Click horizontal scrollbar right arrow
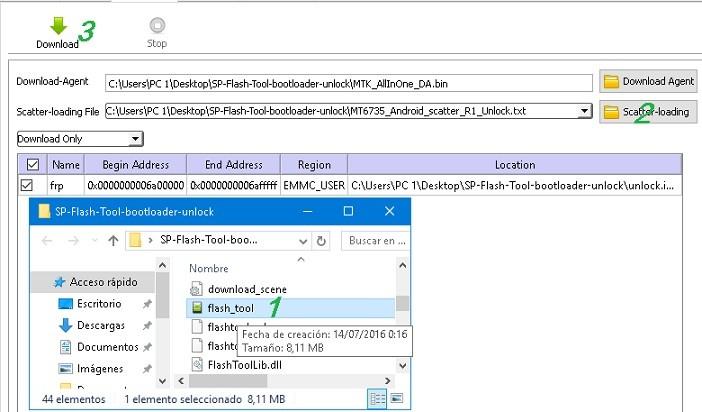 click(388, 381)
